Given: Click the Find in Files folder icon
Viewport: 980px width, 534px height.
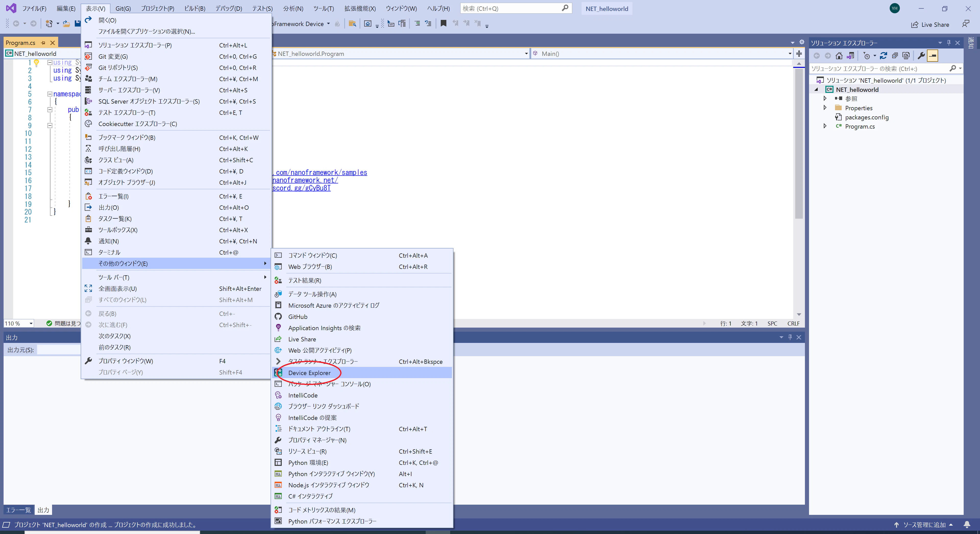Looking at the screenshot, I should pyautogui.click(x=352, y=24).
